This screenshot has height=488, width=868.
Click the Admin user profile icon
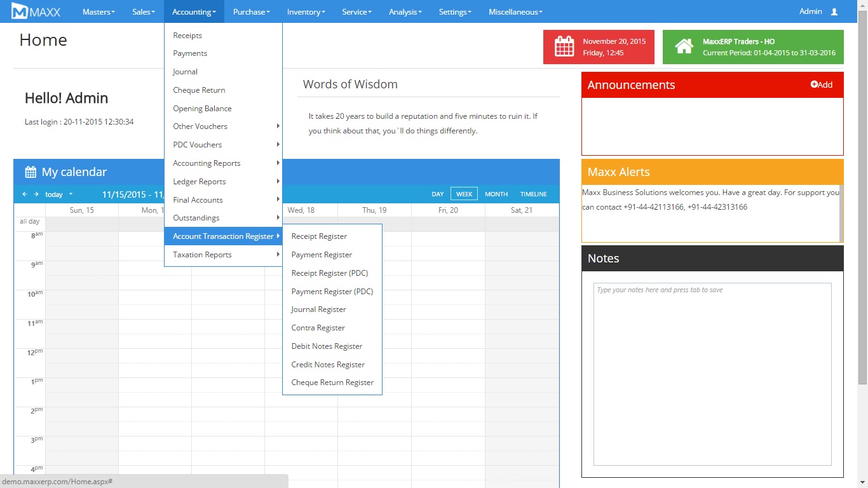coord(834,11)
